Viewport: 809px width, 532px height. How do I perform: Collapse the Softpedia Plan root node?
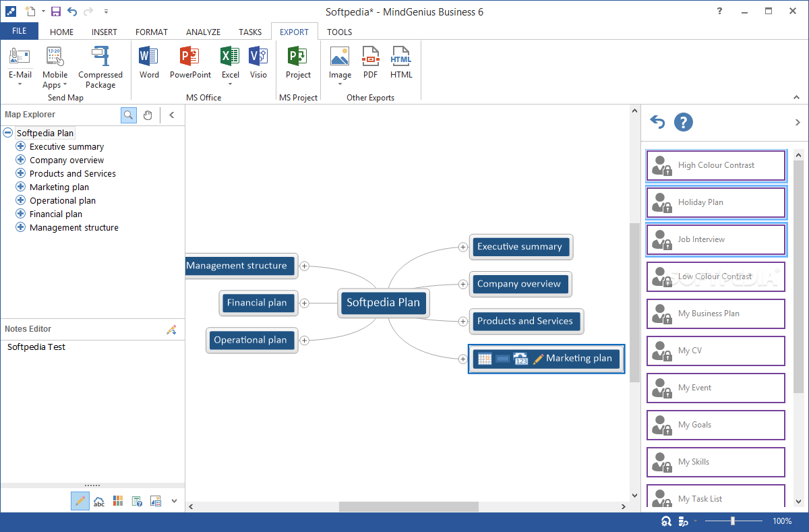(x=8, y=133)
